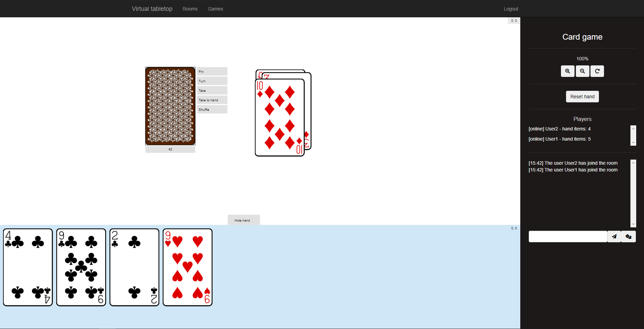Reset zoom with the circular arrow icon

[x=597, y=71]
